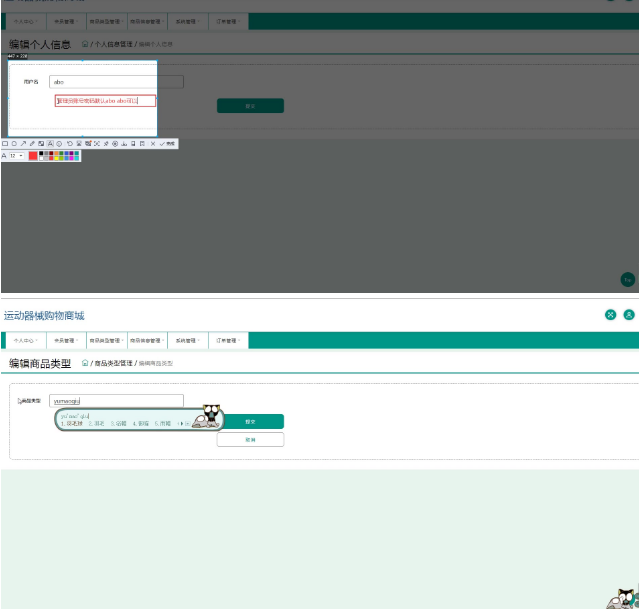Open 系统管理 menu in lower page

click(x=187, y=340)
